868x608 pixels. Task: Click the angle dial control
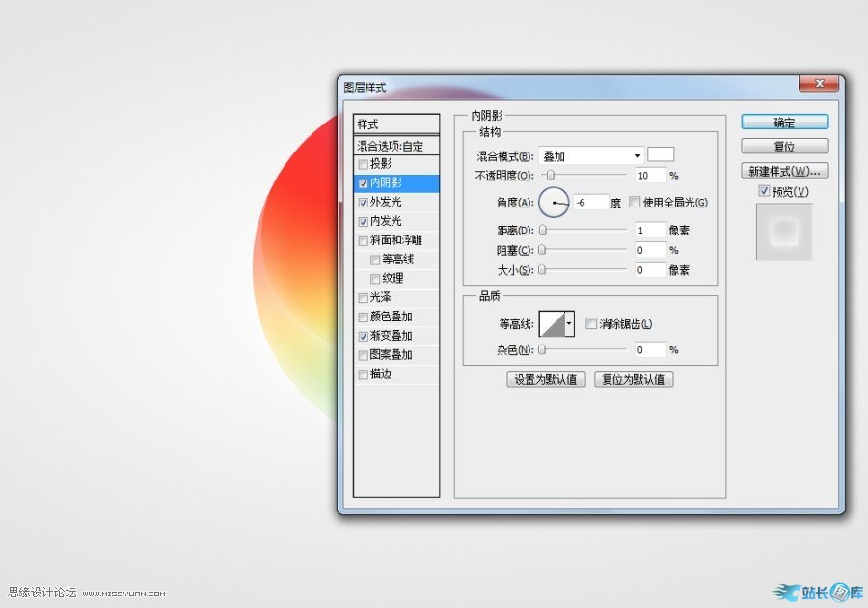coord(555,203)
